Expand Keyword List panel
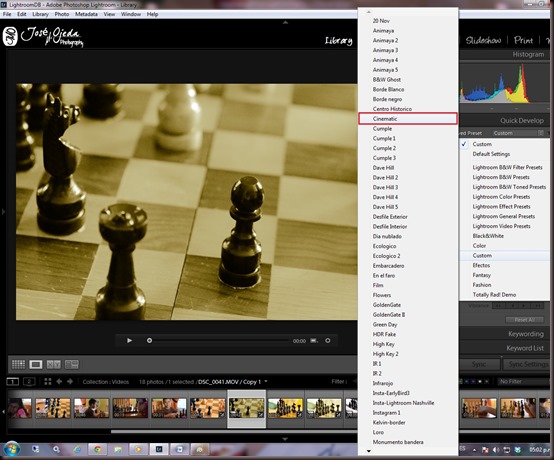The height and width of the screenshot is (460, 554). [x=505, y=348]
